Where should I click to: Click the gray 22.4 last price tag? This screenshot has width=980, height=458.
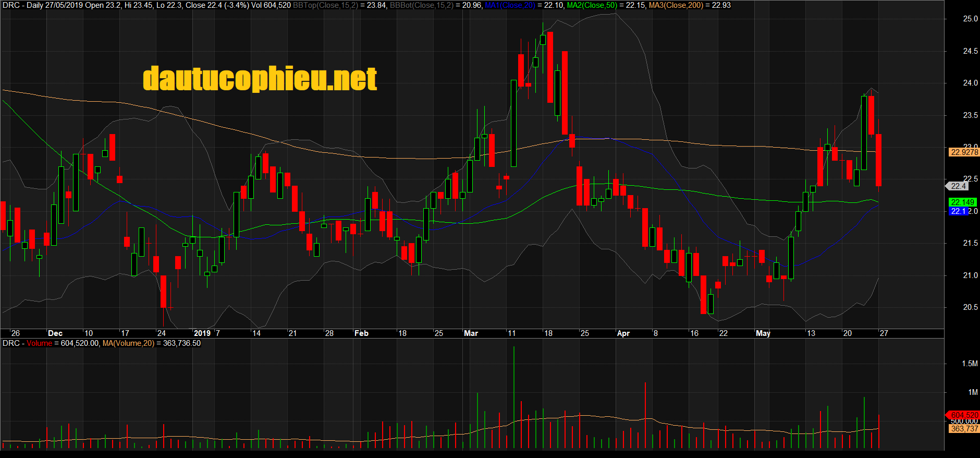coord(958,186)
